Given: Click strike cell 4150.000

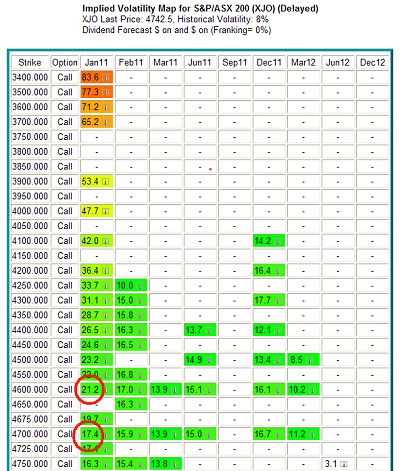Looking at the screenshot, I should 30,256.
